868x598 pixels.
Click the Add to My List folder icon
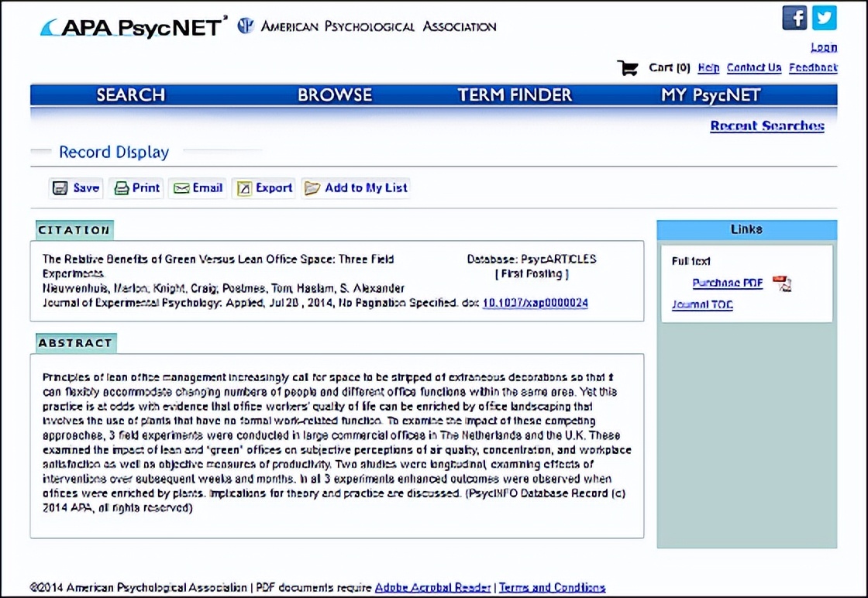click(312, 188)
